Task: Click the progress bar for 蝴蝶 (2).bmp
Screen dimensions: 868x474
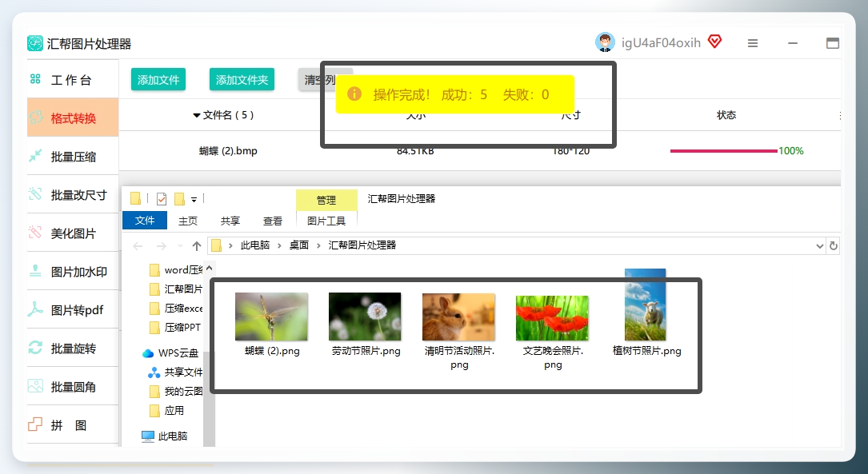Action: [x=723, y=150]
